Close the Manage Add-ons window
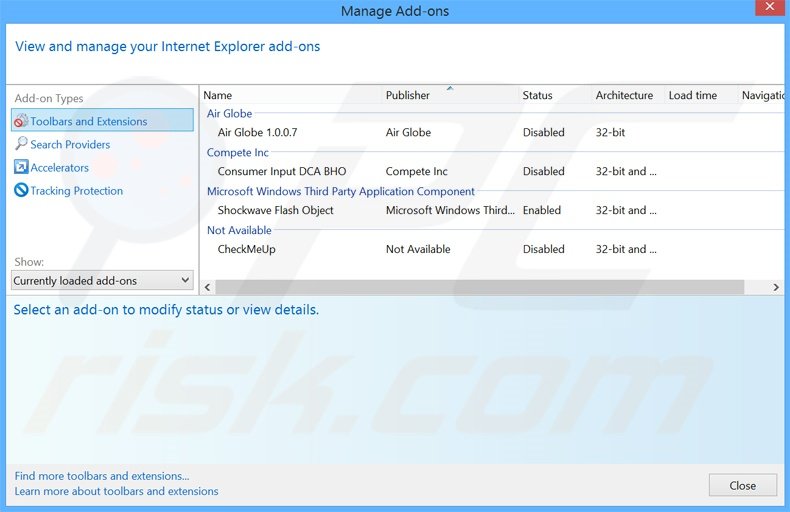790x512 pixels. pyautogui.click(x=769, y=7)
